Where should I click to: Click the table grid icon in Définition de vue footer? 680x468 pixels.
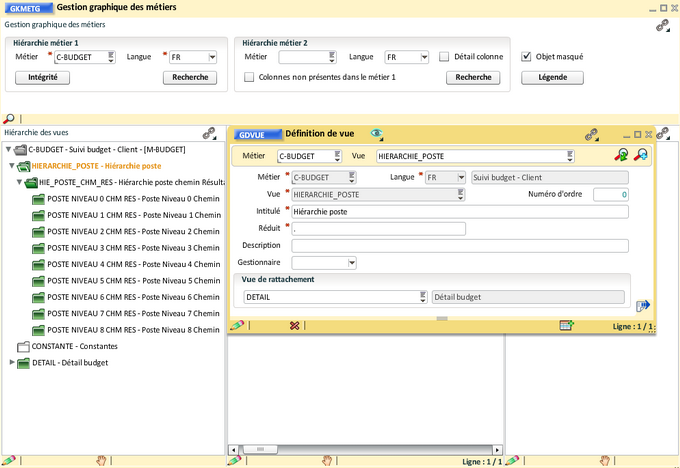(566, 325)
